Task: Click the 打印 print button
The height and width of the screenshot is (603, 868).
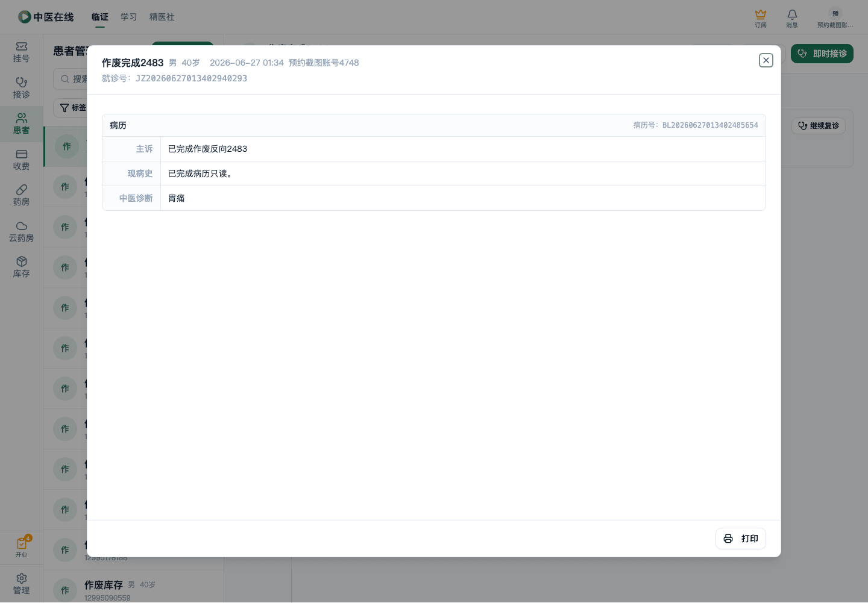Action: click(x=740, y=539)
